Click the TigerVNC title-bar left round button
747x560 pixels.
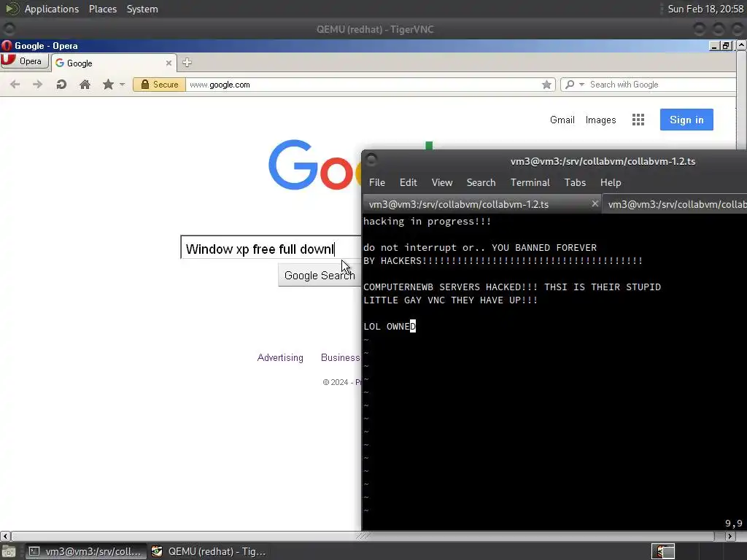point(9,29)
